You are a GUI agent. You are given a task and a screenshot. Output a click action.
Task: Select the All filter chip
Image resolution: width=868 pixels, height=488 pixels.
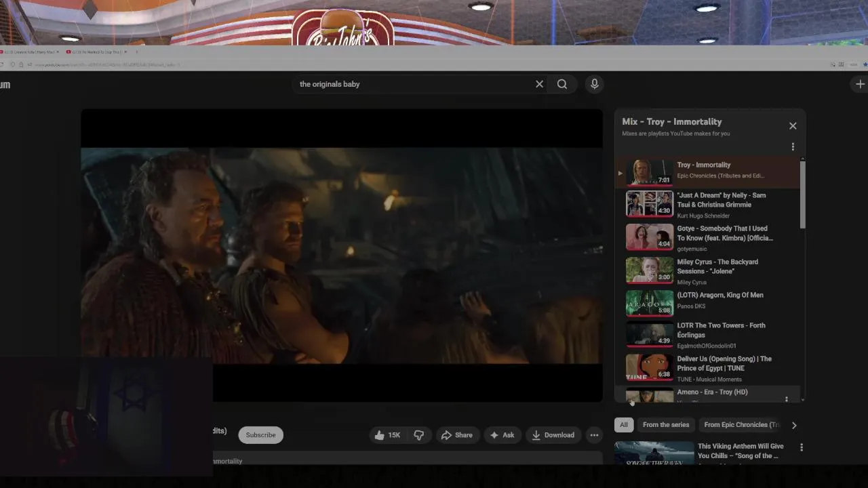click(624, 425)
